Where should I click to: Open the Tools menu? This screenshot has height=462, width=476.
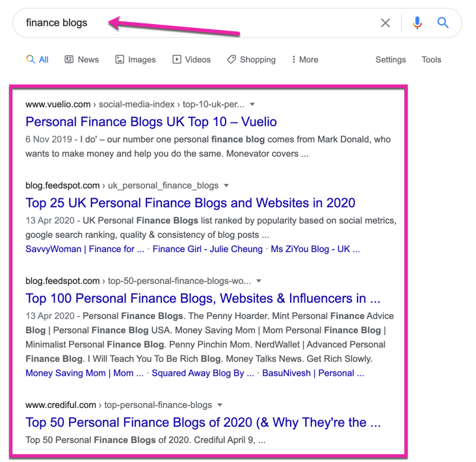[x=431, y=60]
